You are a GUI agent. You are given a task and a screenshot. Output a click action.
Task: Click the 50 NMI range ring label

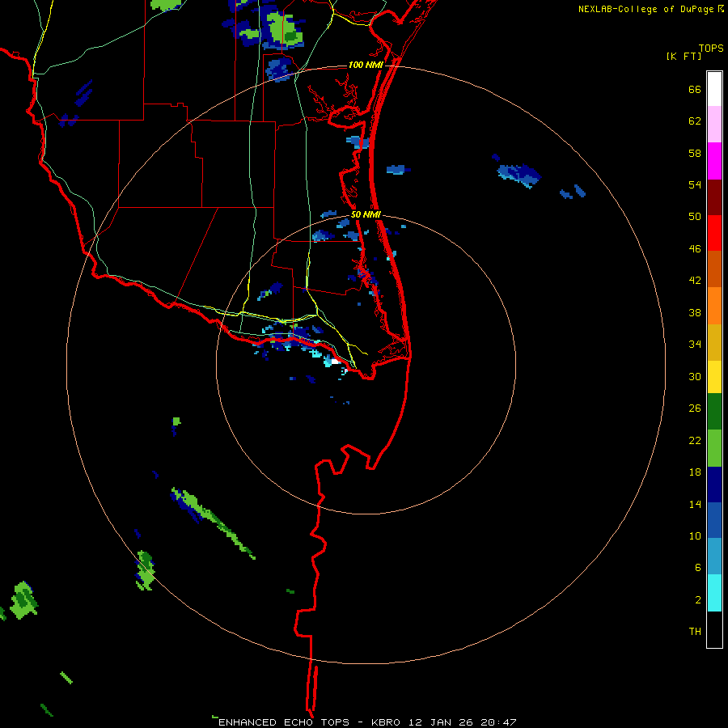366,214
